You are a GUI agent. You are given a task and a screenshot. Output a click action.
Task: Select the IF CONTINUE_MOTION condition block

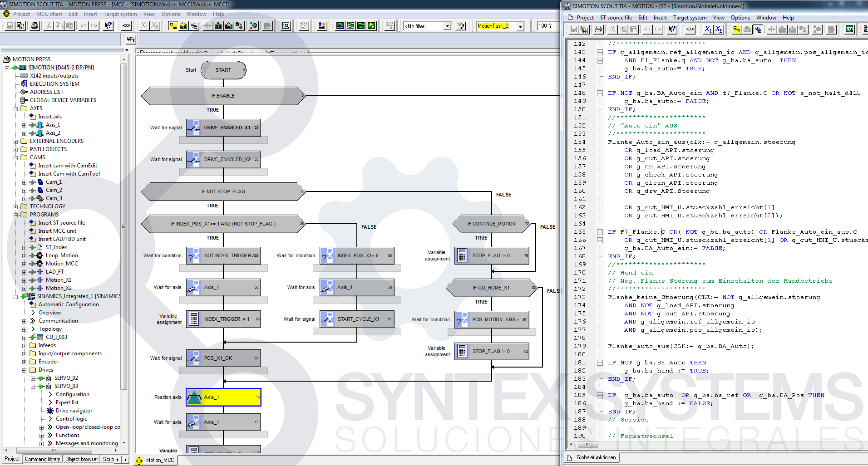[x=492, y=224]
